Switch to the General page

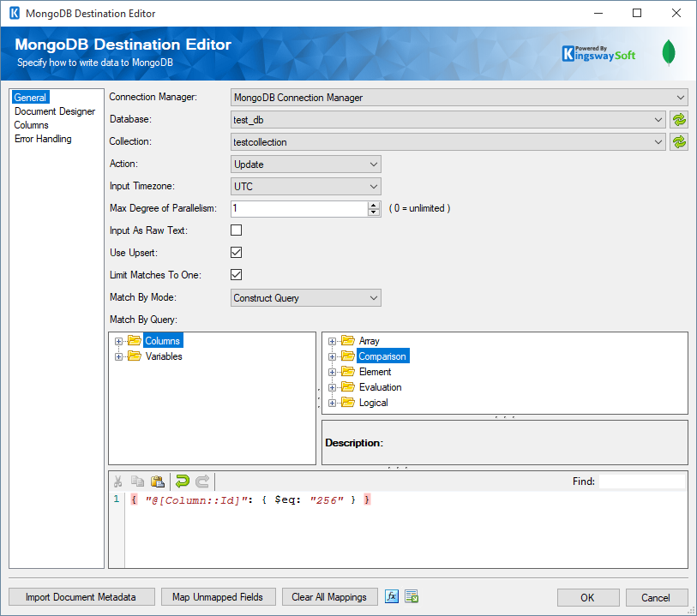pos(30,98)
